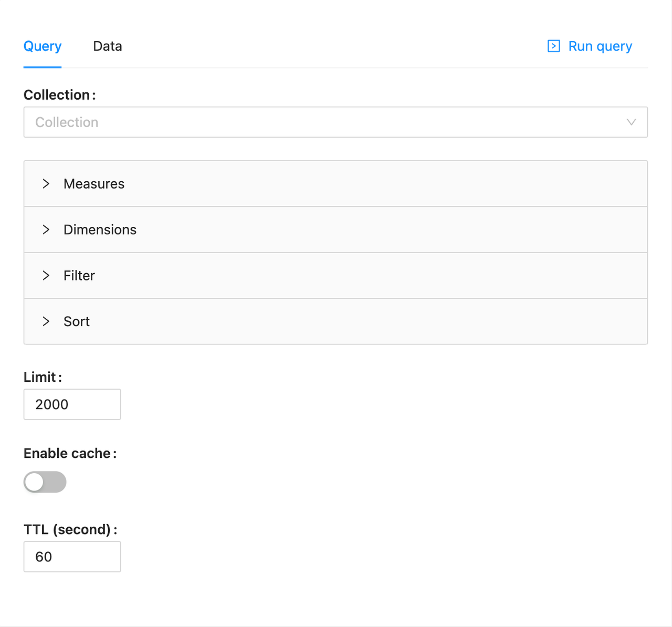This screenshot has width=672, height=627.
Task: Click the chevron next to Dimensions
Action: click(46, 229)
